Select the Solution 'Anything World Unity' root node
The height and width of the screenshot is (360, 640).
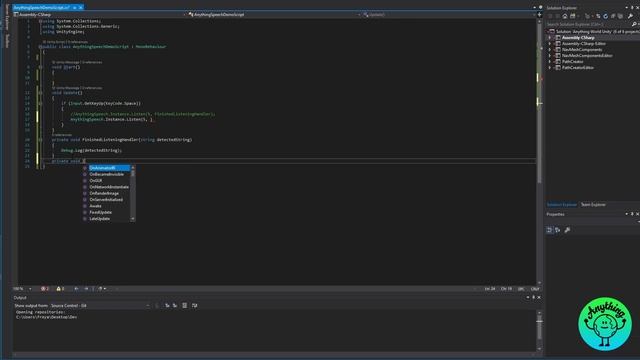point(593,31)
